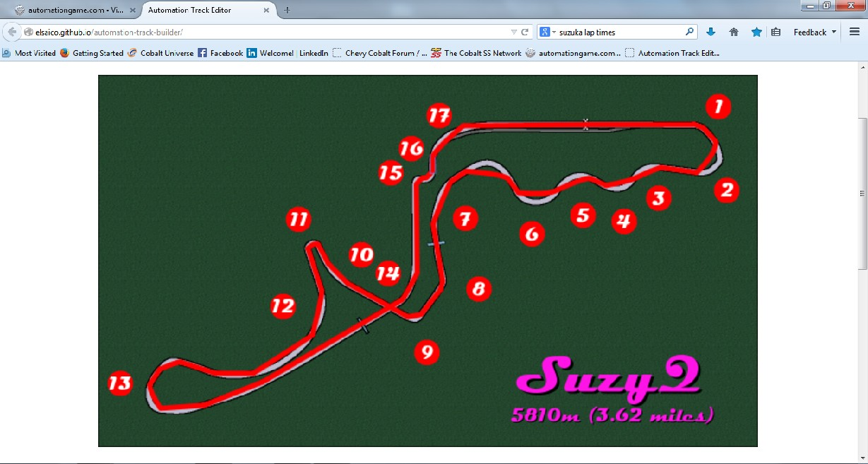Image resolution: width=868 pixels, height=464 pixels.
Task: Open the Cobalt Universe bookmark
Action: click(160, 53)
